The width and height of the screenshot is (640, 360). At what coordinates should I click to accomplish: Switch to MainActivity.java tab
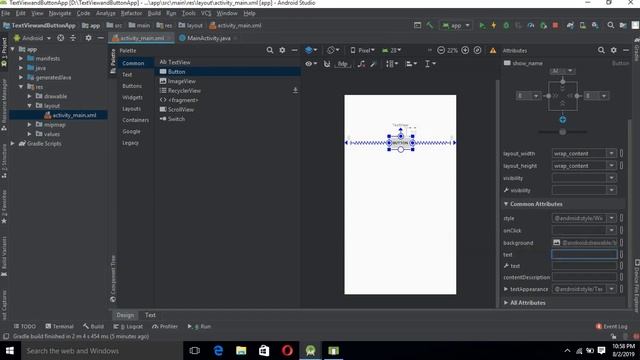tap(209, 38)
